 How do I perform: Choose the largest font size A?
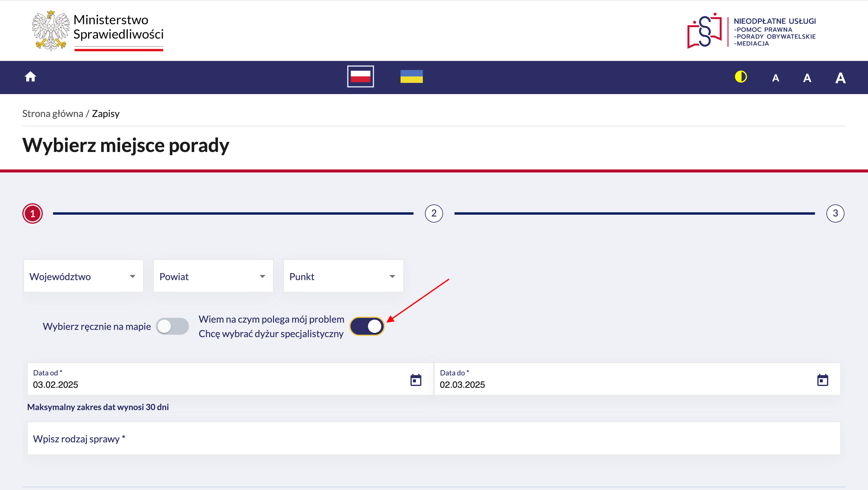[x=840, y=78]
